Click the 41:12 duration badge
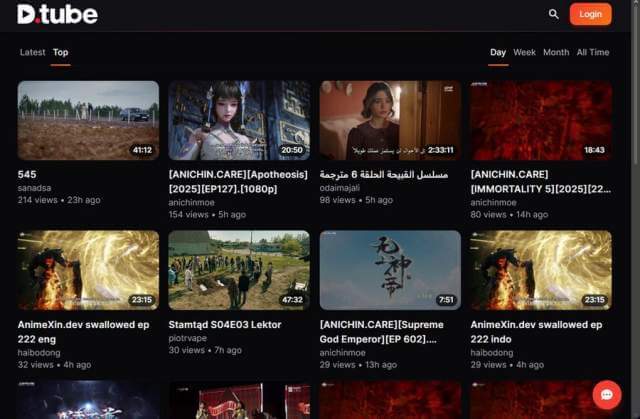 click(x=142, y=150)
